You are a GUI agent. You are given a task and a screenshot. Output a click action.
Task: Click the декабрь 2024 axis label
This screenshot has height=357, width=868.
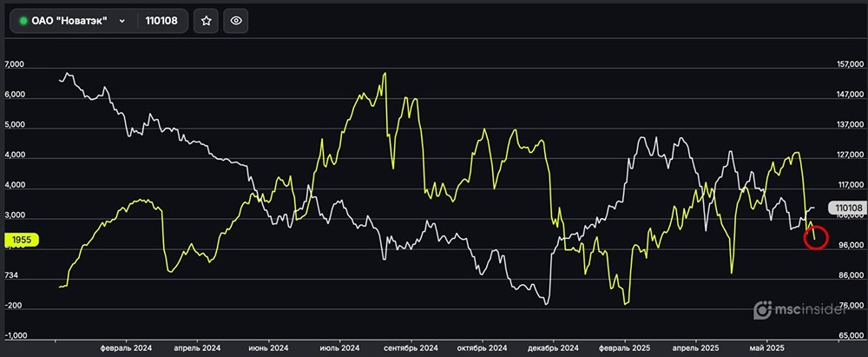click(x=553, y=348)
